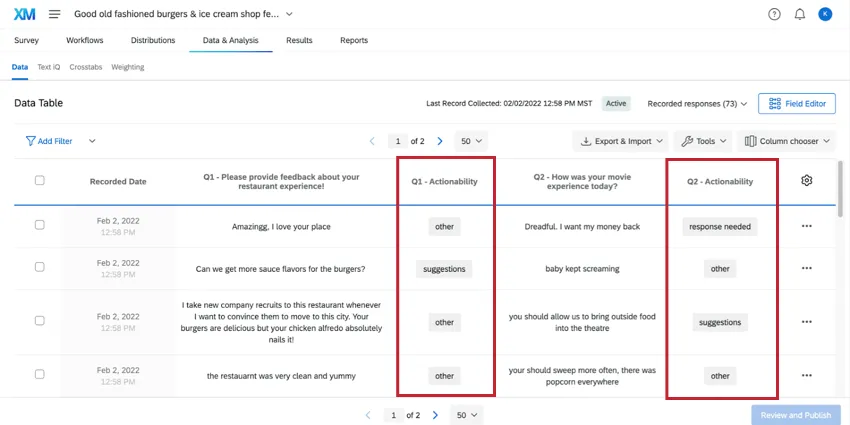Screen dimensions: 850x425
Task: Open row actions for 'Amazingg' response
Action: (807, 226)
